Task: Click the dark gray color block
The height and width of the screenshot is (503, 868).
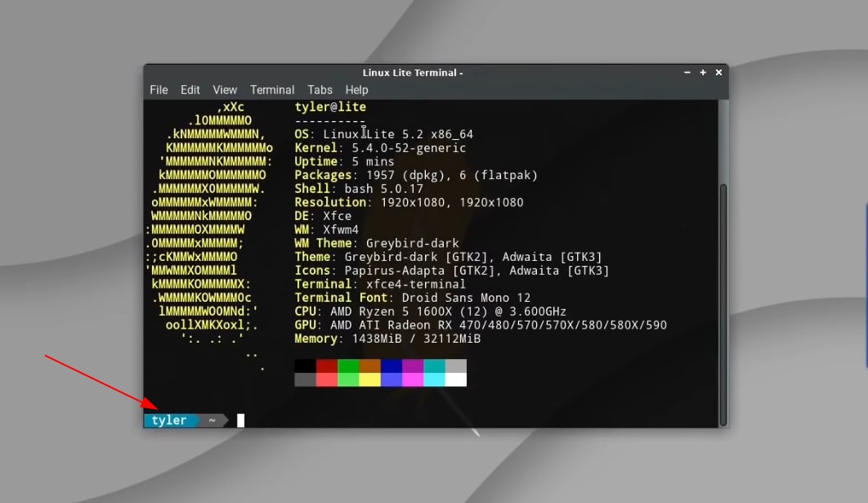Action: tap(305, 379)
